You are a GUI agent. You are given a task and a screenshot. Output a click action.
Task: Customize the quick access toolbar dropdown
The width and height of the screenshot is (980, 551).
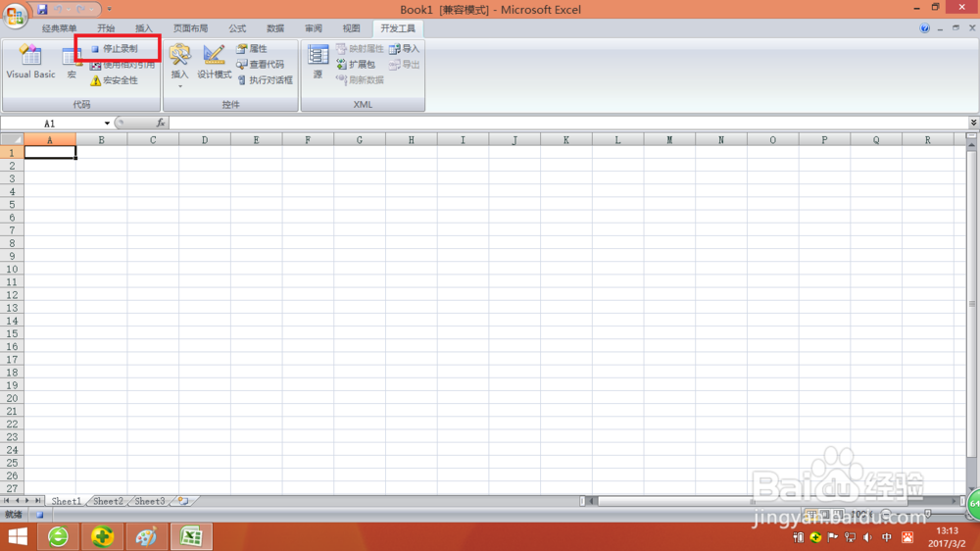click(x=110, y=10)
